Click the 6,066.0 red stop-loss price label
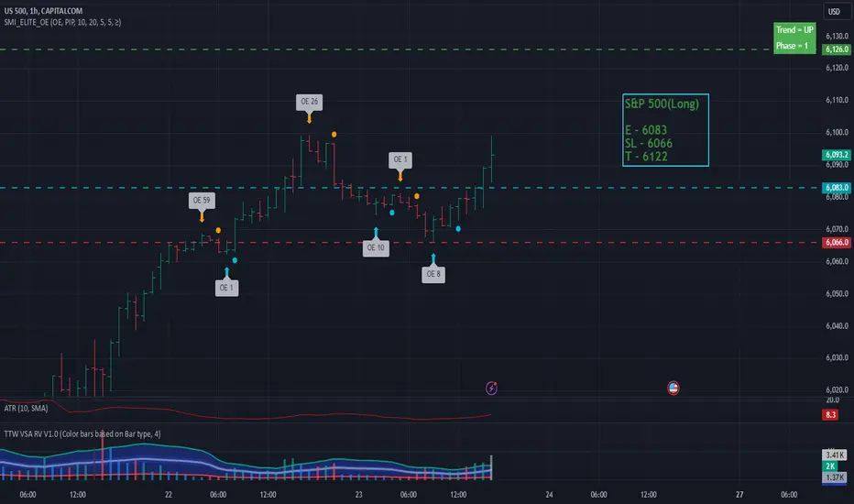This screenshot has width=854, height=504. pos(837,243)
